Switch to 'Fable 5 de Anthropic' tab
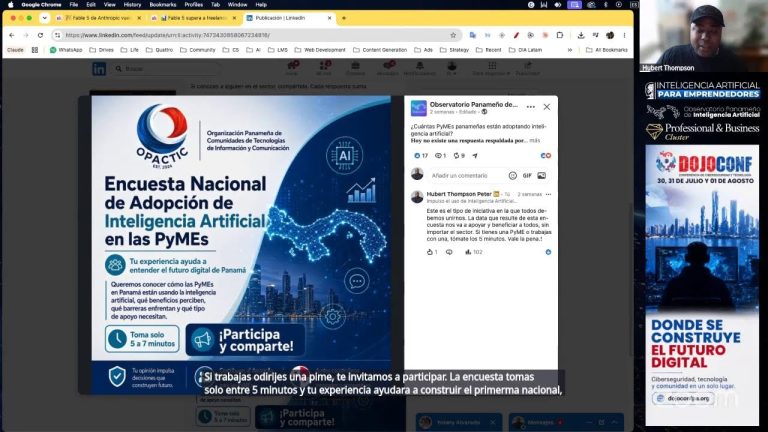 point(97,18)
